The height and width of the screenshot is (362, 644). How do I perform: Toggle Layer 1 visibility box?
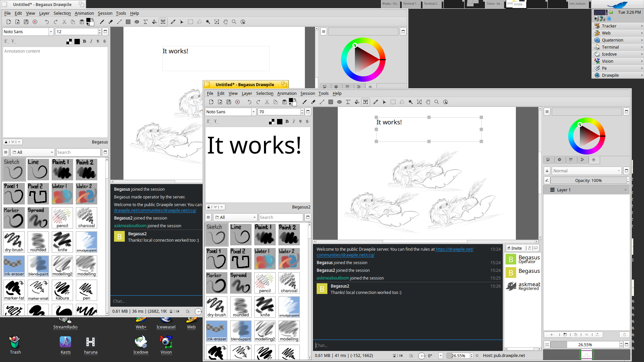pyautogui.click(x=625, y=190)
